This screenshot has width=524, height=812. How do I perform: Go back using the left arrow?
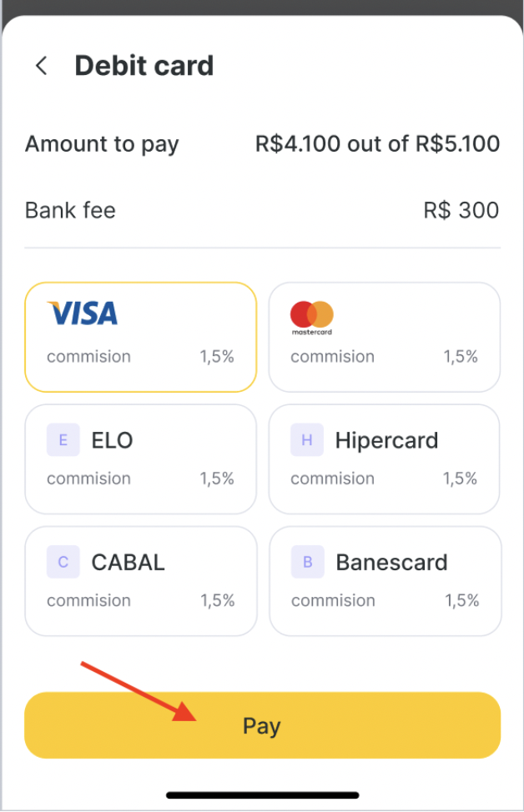click(x=41, y=66)
